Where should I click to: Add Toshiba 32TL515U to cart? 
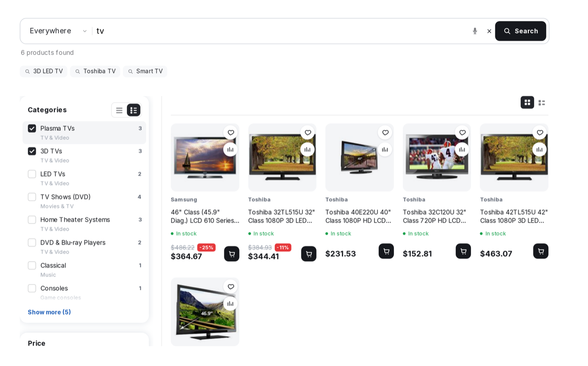(309, 254)
